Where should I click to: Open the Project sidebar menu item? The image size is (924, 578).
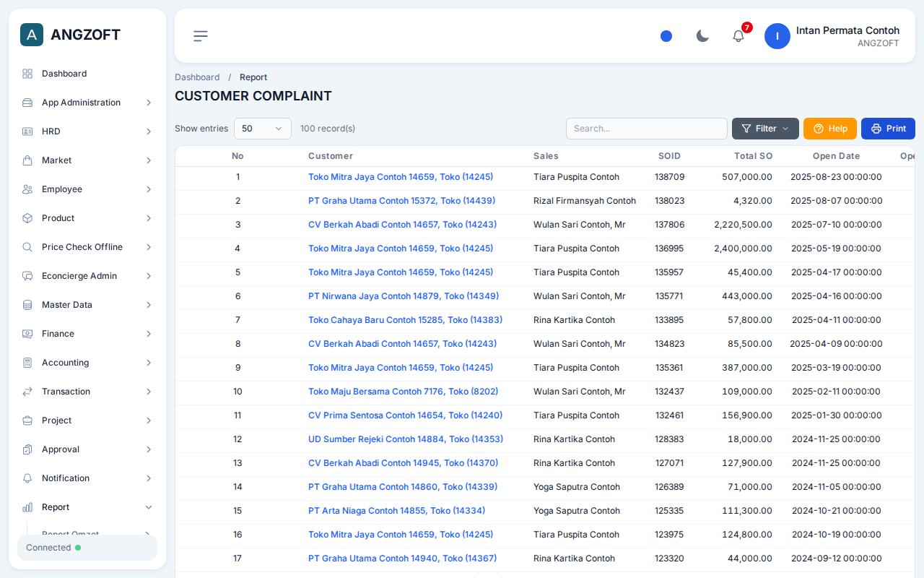(87, 420)
